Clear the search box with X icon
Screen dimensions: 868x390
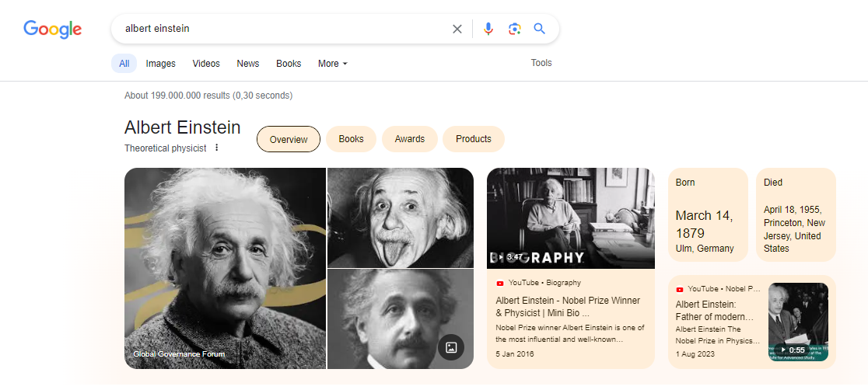[457, 29]
